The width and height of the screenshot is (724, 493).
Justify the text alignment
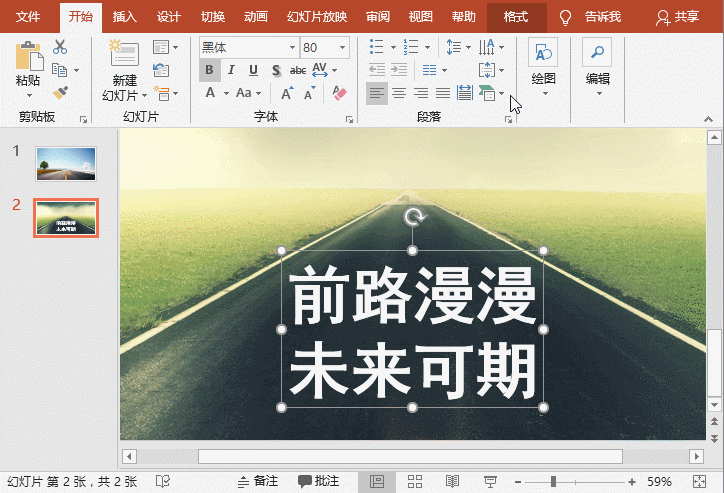click(443, 93)
